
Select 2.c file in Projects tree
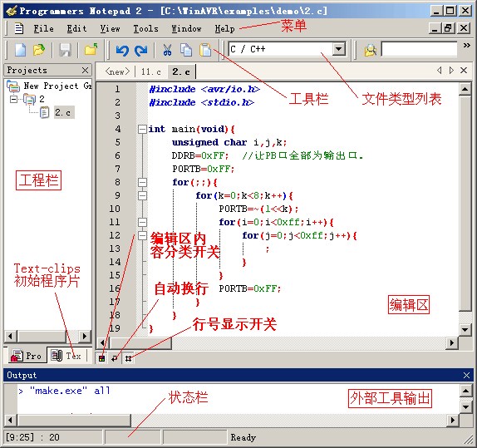click(x=62, y=112)
